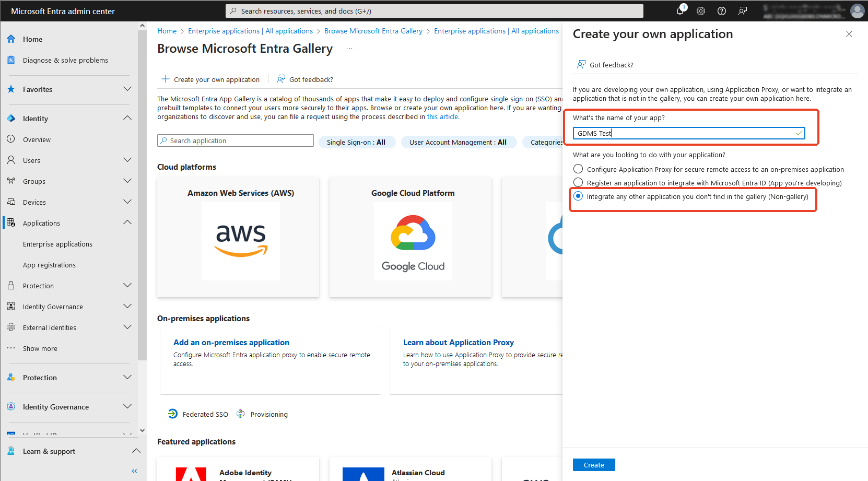Click the Identity Governance icon under Identity
The image size is (868, 481).
click(11, 307)
